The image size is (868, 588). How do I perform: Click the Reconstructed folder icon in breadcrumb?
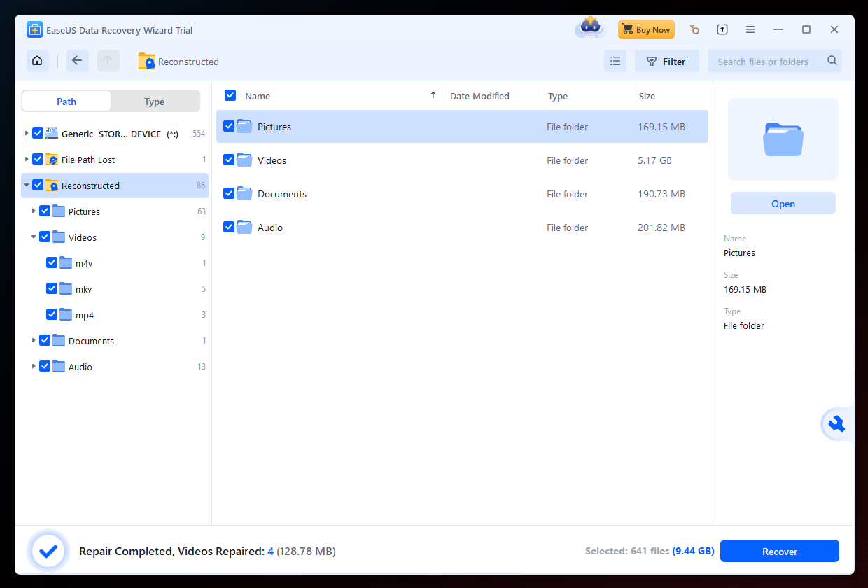tap(146, 62)
